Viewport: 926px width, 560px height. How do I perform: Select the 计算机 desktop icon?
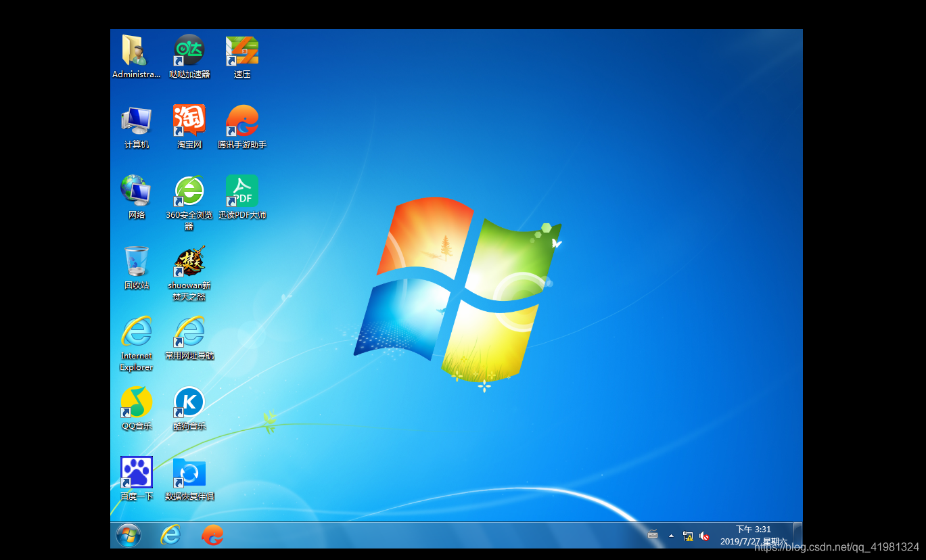136,127
